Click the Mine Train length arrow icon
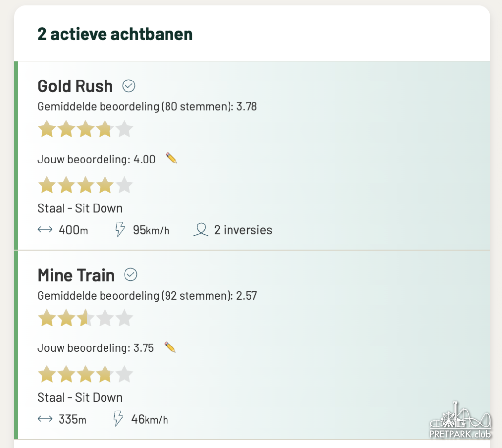 pos(45,419)
